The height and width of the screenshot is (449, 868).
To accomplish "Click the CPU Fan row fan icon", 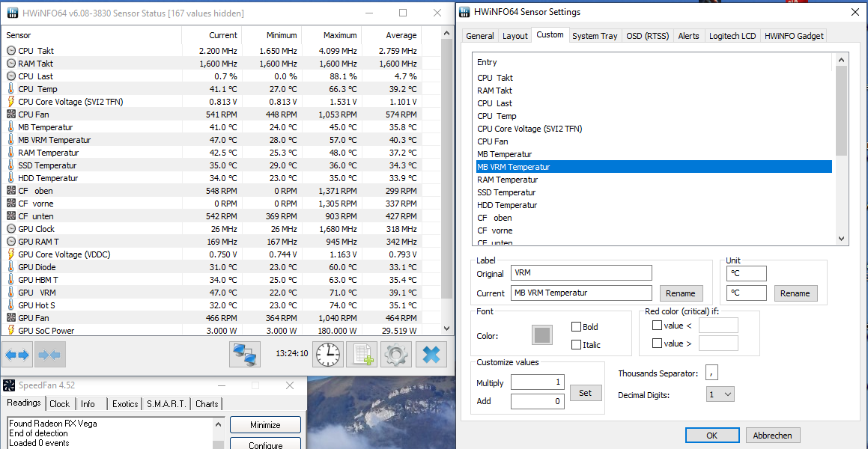I will tap(11, 114).
